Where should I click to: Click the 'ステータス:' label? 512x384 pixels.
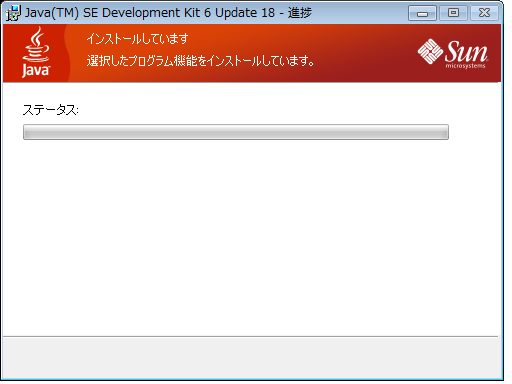pyautogui.click(x=50, y=110)
